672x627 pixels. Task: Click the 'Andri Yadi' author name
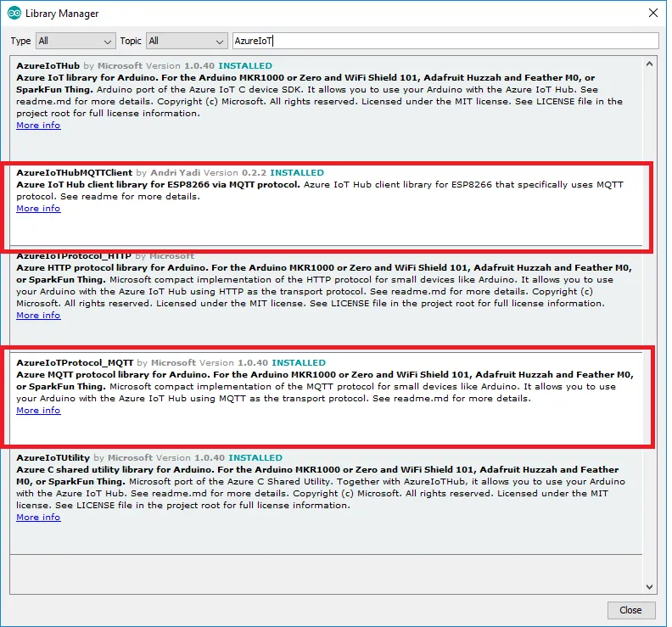pos(176,173)
